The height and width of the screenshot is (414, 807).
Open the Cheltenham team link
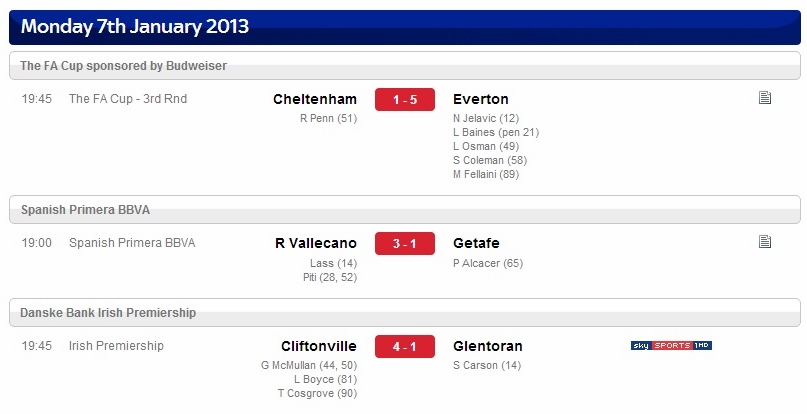point(315,99)
